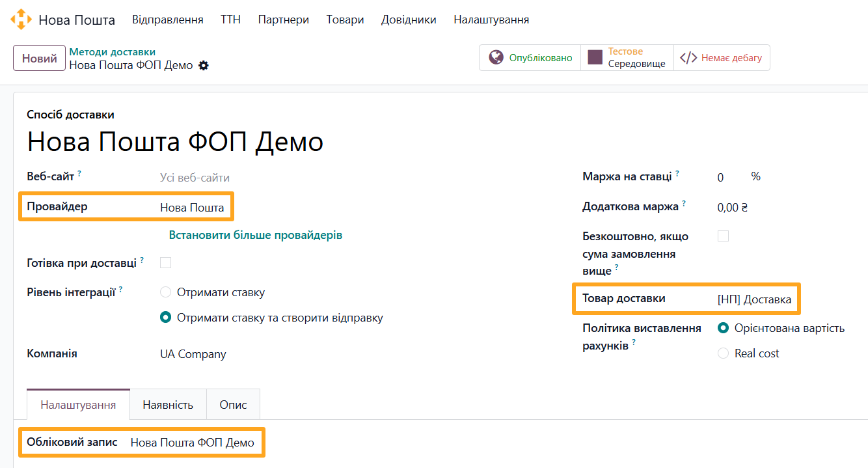This screenshot has width=868, height=468.
Task: Open Обліковий запис field Нова Пошта ФОП Демо
Action: [x=193, y=443]
